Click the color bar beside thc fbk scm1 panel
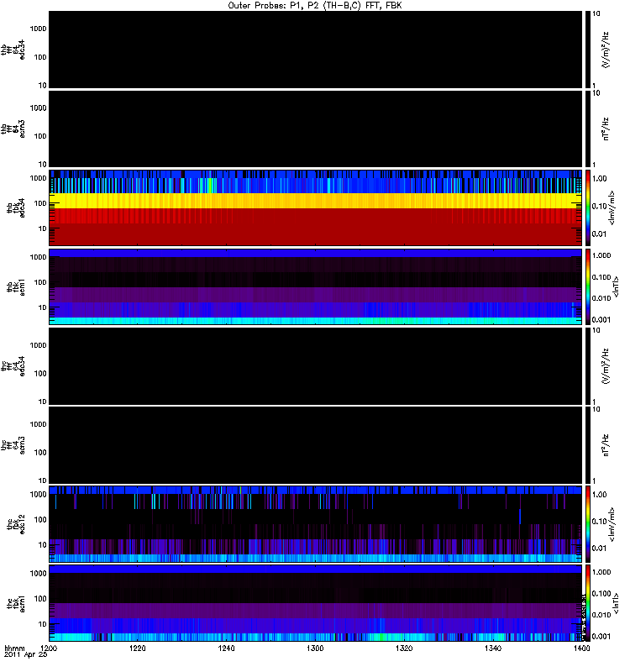 (x=588, y=603)
